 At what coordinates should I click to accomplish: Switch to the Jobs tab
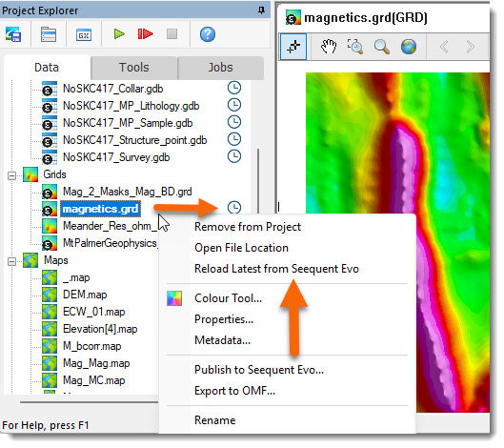coord(220,68)
